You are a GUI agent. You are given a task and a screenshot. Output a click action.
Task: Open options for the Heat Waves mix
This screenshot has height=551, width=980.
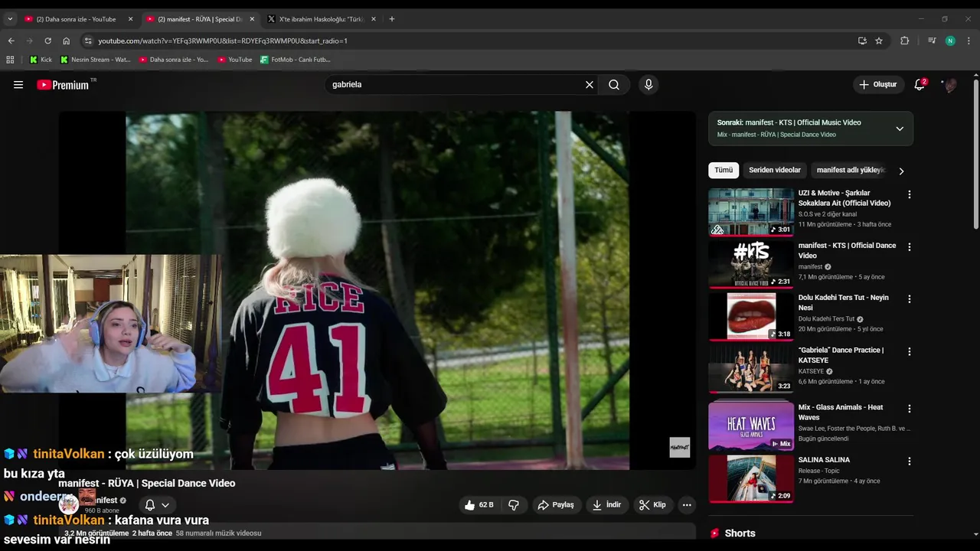pos(910,409)
